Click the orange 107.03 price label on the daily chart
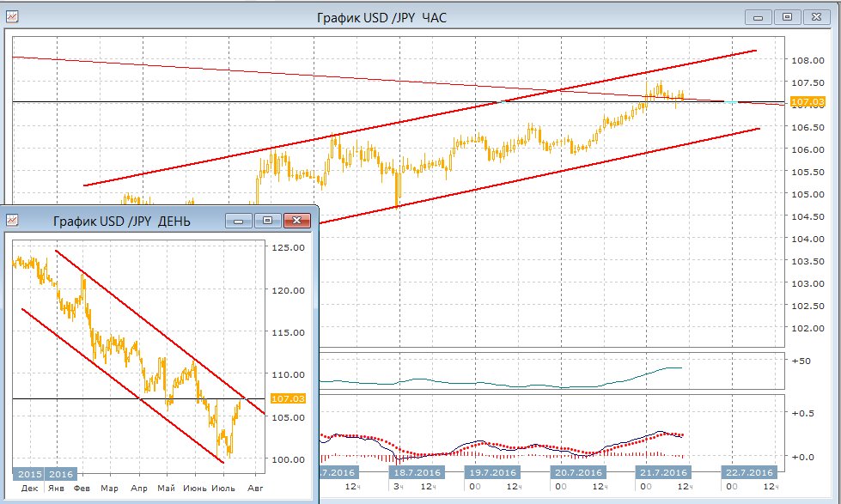Viewport: 841px width, 504px height. click(x=288, y=398)
